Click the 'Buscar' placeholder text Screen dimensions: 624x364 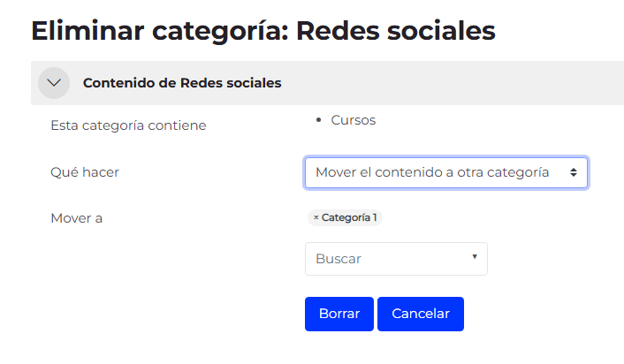339,259
